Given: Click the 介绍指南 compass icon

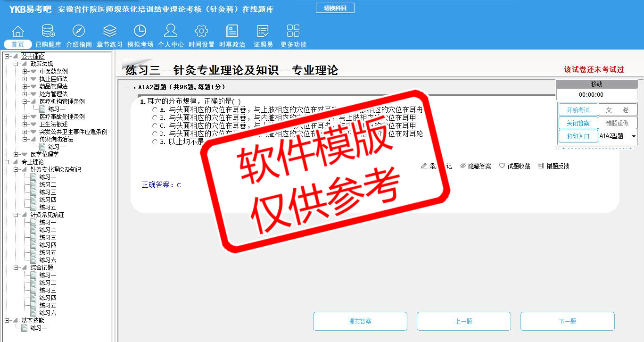Looking at the screenshot, I should (x=79, y=31).
